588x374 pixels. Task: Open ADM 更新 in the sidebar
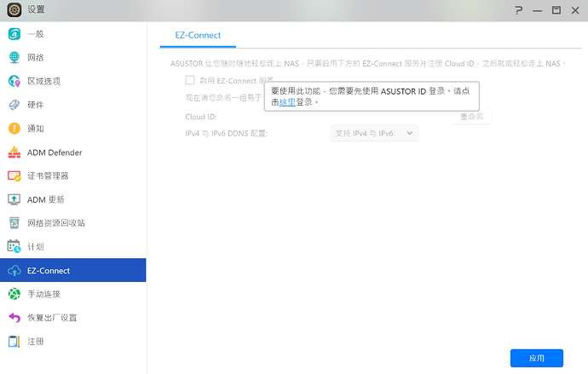[45, 199]
